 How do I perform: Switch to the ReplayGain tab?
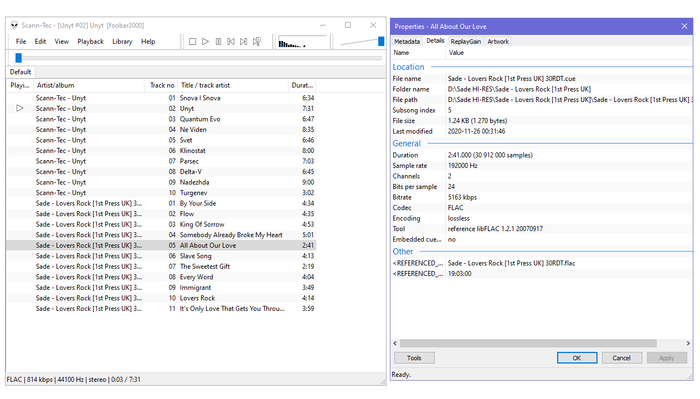click(x=466, y=42)
